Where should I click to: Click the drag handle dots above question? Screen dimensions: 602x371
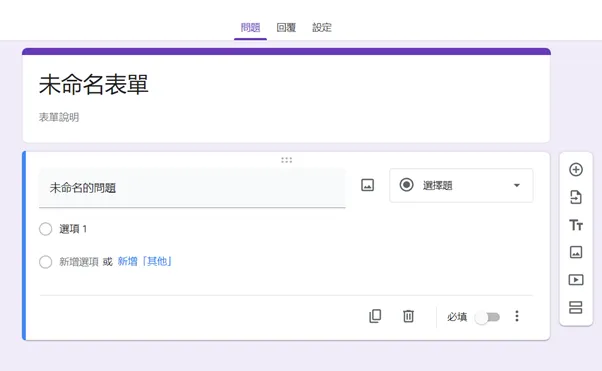(286, 160)
